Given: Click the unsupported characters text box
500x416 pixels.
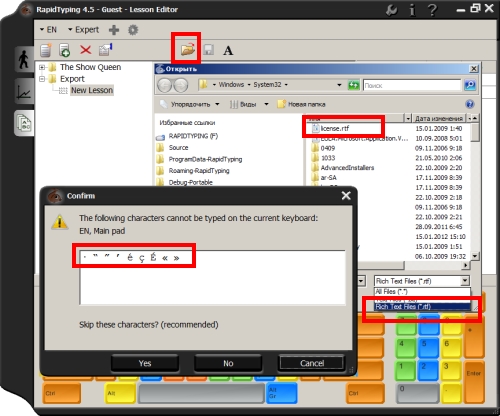Looking at the screenshot, I should pyautogui.click(x=212, y=277).
